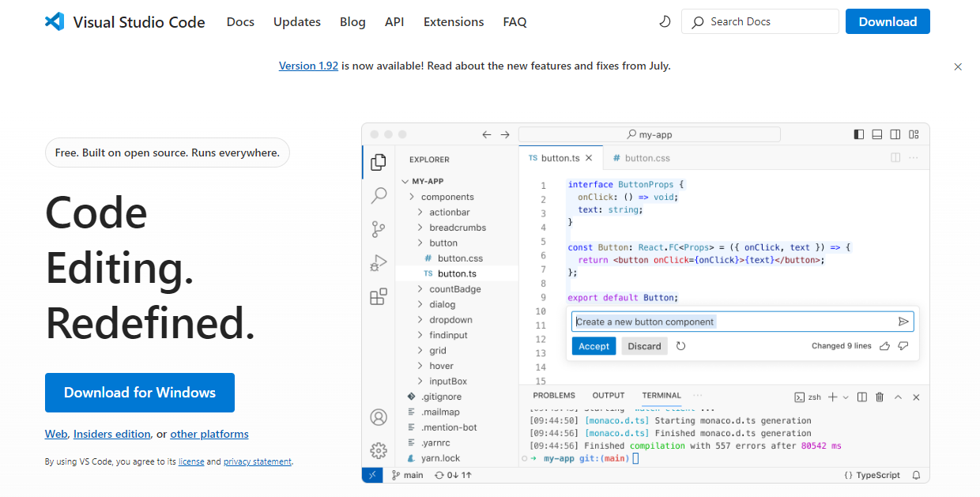Viewport: 980px width, 497px height.
Task: Open the Search view in the activity bar
Action: (379, 195)
